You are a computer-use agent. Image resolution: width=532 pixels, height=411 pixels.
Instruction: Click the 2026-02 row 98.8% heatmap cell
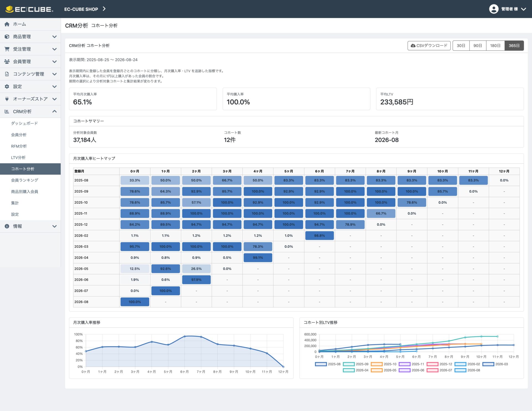click(319, 236)
